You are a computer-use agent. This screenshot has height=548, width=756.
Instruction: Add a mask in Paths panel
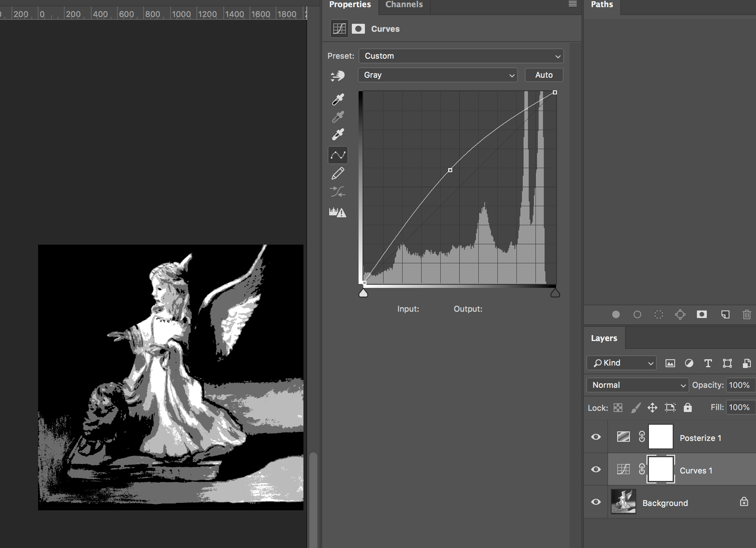click(702, 314)
